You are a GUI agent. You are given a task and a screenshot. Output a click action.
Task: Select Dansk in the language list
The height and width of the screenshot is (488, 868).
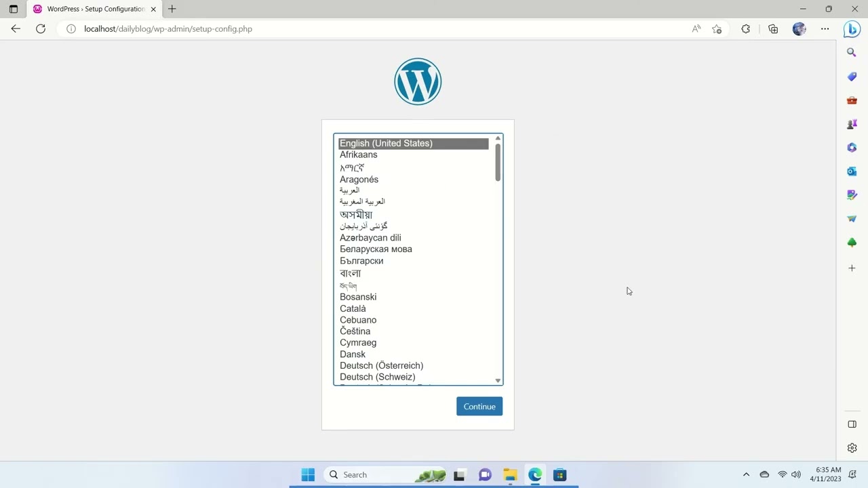414,354
